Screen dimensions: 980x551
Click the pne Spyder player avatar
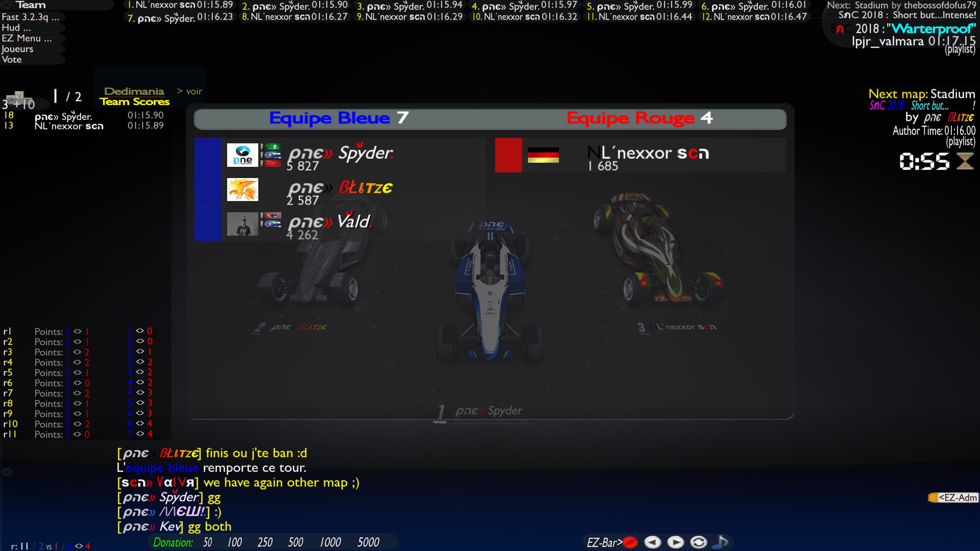click(x=242, y=155)
